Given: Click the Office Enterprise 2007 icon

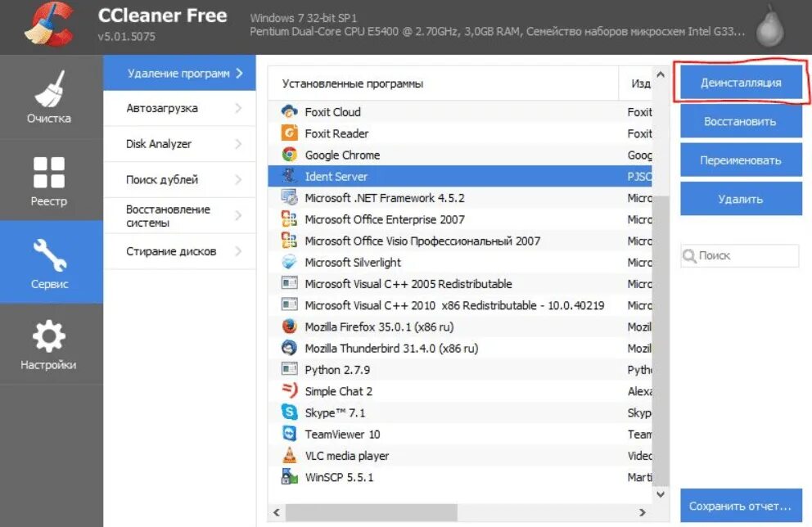Looking at the screenshot, I should click(289, 219).
